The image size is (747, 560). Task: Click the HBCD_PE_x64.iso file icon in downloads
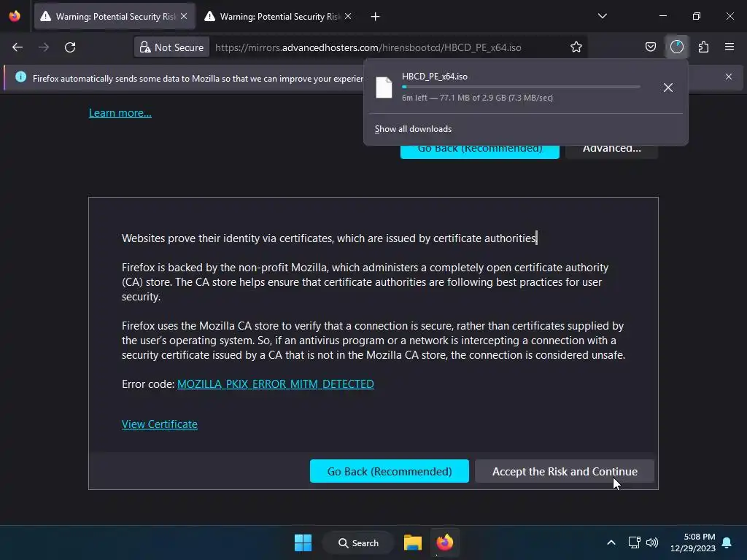(384, 87)
